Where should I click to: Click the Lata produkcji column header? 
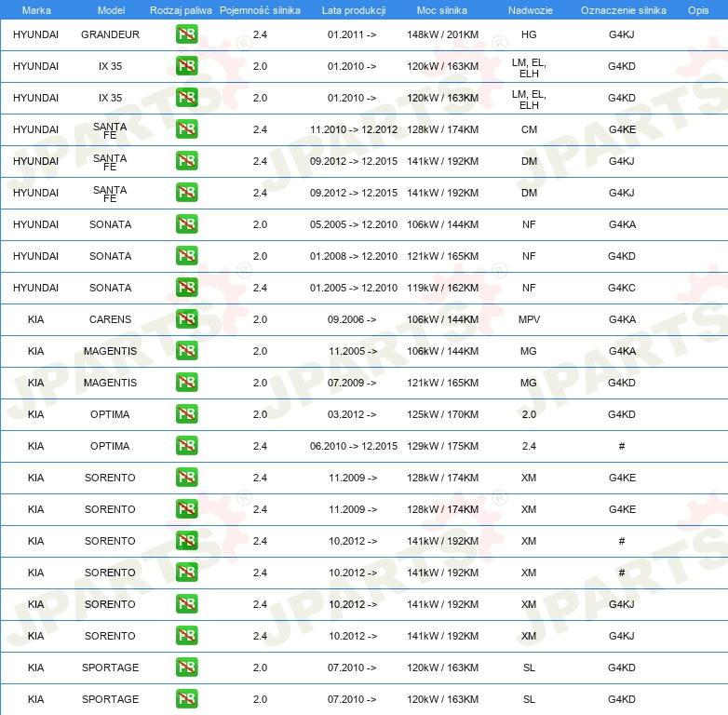point(352,9)
